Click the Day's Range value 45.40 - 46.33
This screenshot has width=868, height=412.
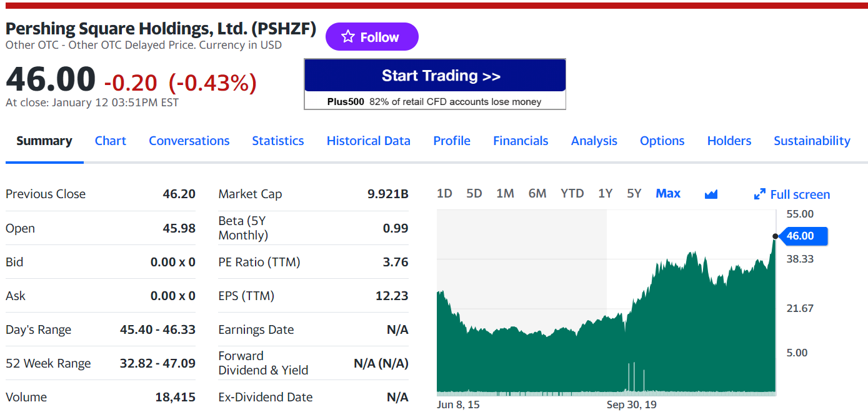pyautogui.click(x=157, y=329)
